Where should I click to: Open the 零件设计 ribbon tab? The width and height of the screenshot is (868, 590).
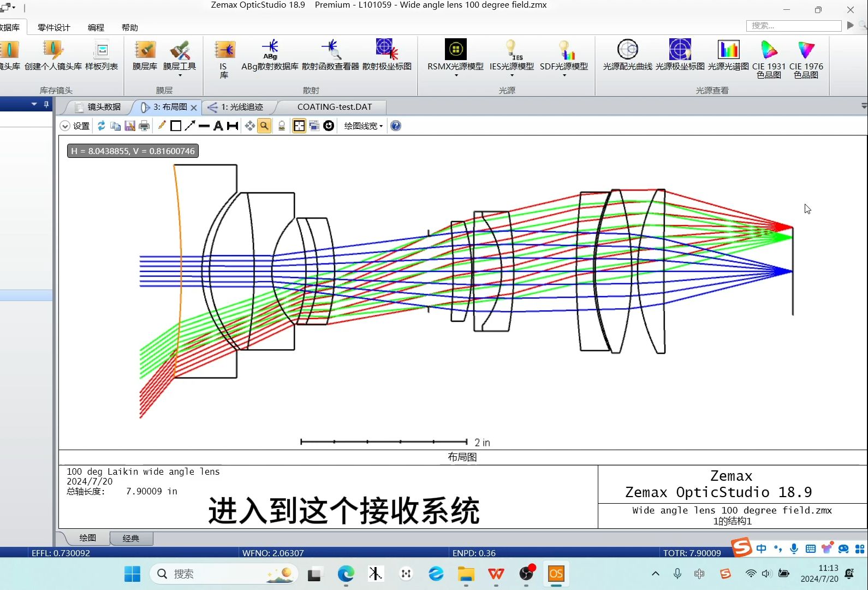point(53,27)
